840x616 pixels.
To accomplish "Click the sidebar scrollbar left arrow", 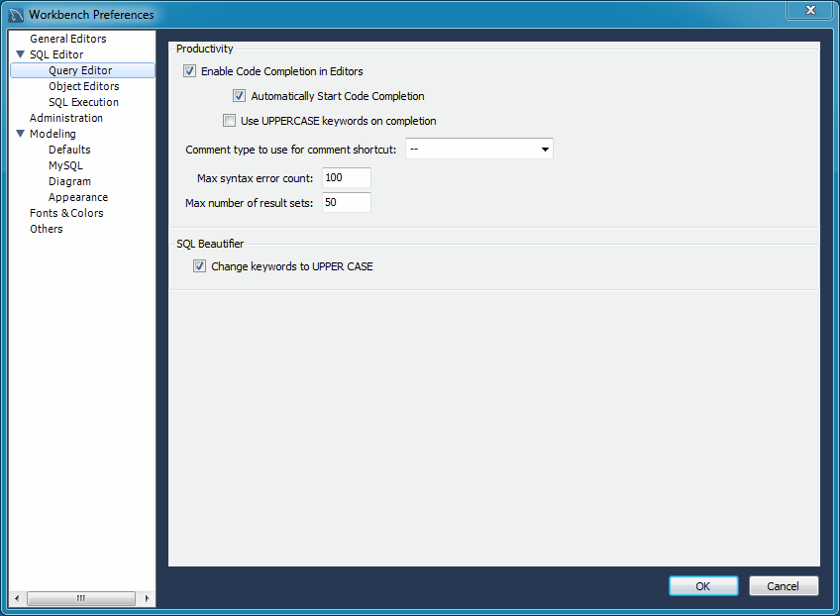I will [17, 598].
